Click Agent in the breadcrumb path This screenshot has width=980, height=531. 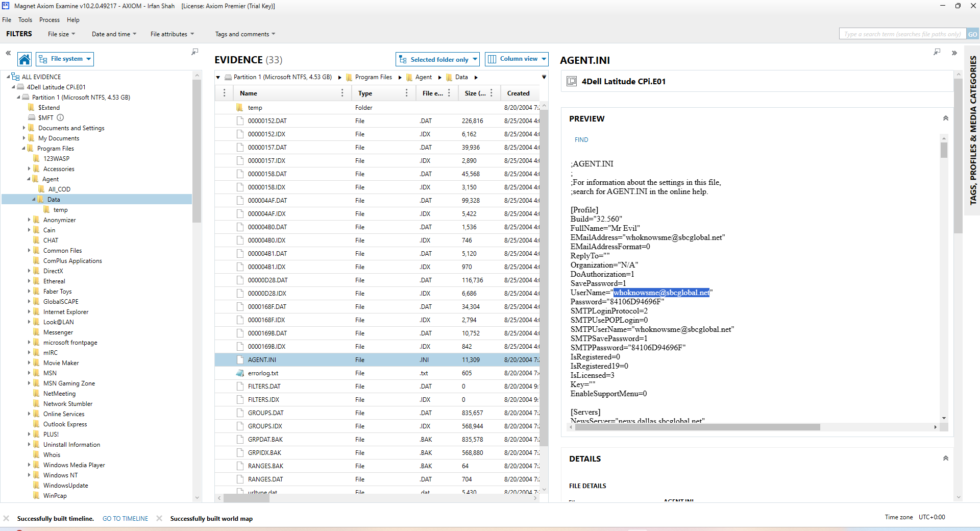click(423, 78)
